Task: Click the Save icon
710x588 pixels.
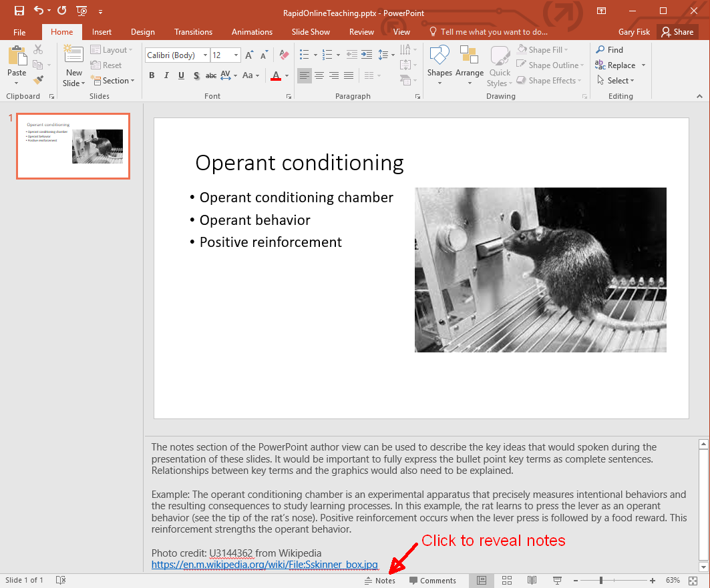Action: click(19, 11)
